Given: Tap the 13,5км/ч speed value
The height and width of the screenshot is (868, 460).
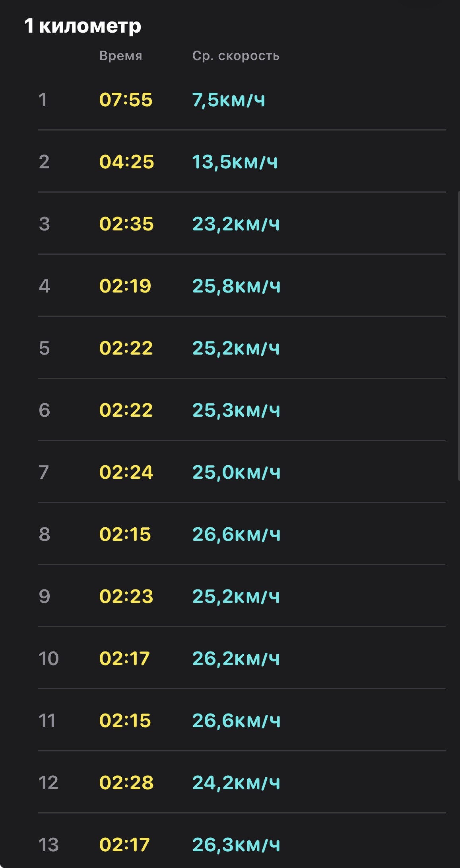Looking at the screenshot, I should pos(235,162).
